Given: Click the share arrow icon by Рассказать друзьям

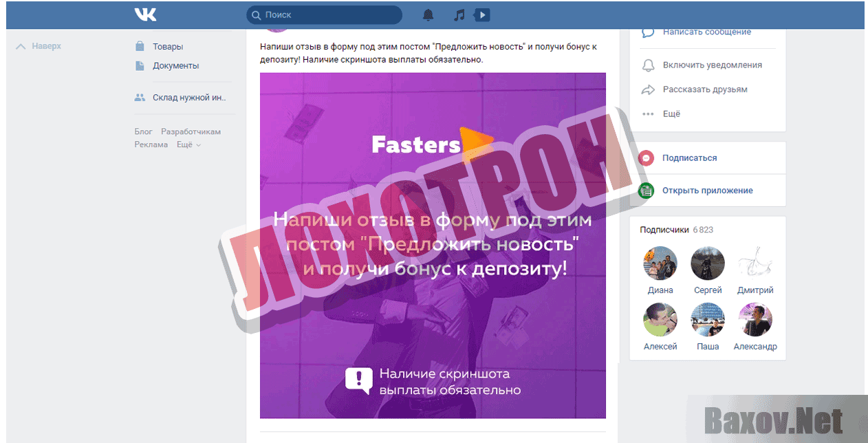Looking at the screenshot, I should point(647,89).
